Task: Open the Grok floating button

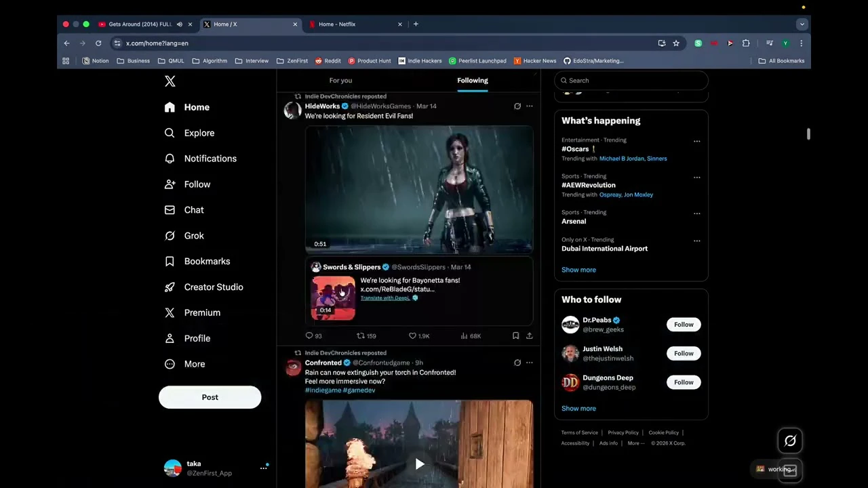Action: click(790, 441)
